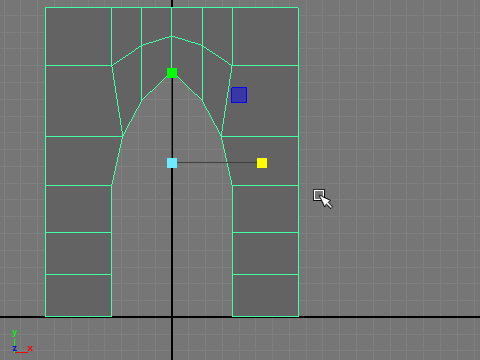Select the top-left corner face of the arch mesh
The image size is (480, 360).
click(x=78, y=36)
